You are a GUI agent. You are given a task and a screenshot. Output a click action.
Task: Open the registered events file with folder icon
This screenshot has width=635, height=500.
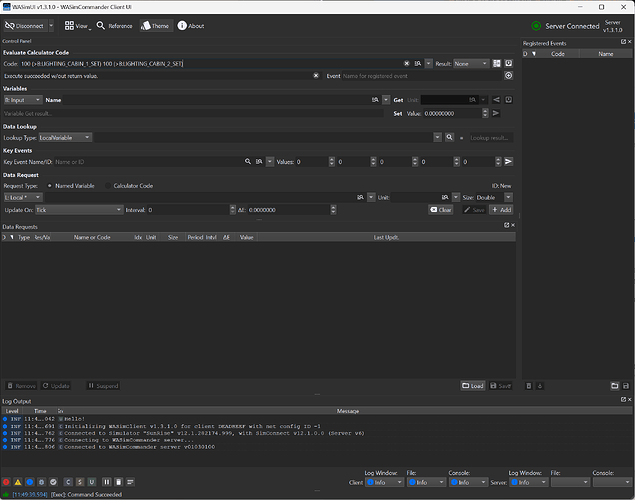(x=615, y=386)
